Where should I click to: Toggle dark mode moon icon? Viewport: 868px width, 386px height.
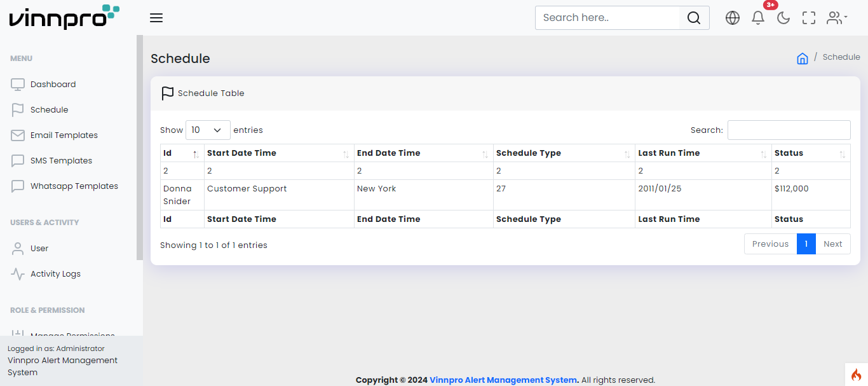click(x=783, y=18)
